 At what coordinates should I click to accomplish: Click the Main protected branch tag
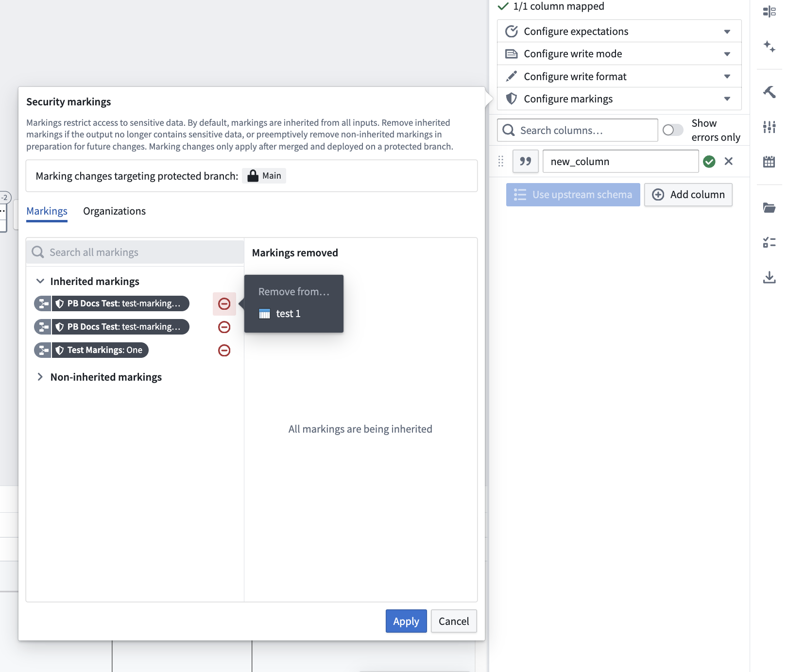pos(264,176)
